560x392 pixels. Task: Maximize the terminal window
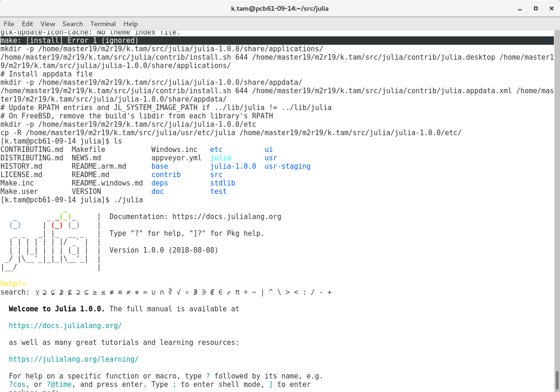[536, 8]
